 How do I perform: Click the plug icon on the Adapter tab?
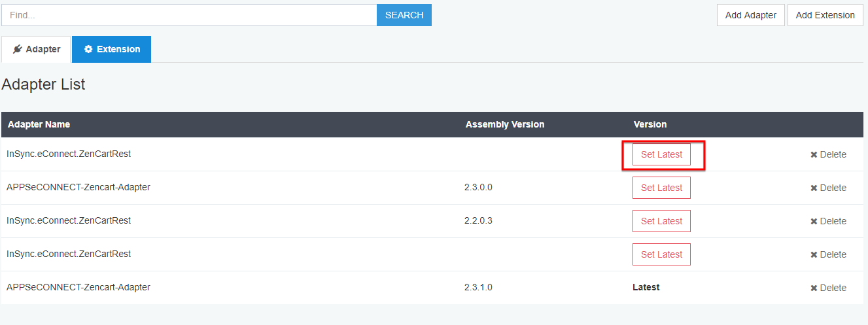tap(18, 50)
